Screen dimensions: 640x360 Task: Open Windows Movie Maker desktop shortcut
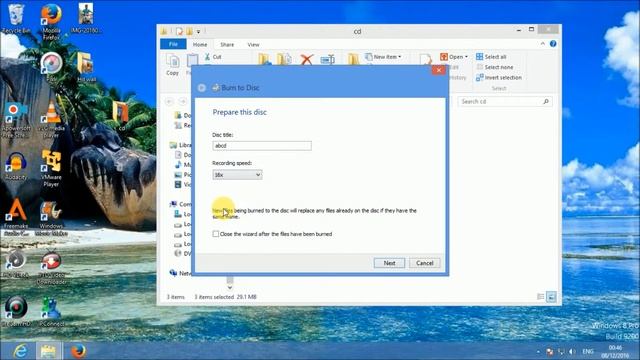click(x=51, y=218)
